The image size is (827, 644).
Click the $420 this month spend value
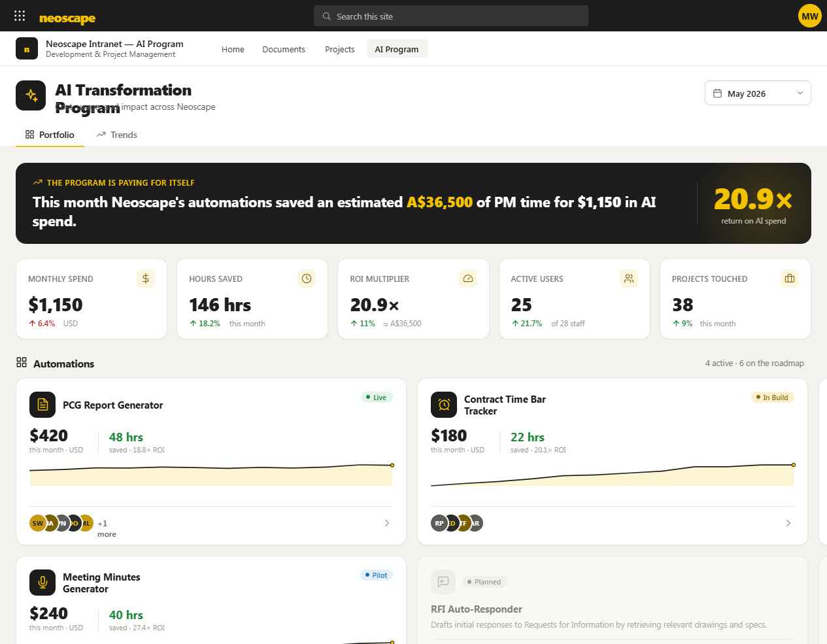point(49,435)
